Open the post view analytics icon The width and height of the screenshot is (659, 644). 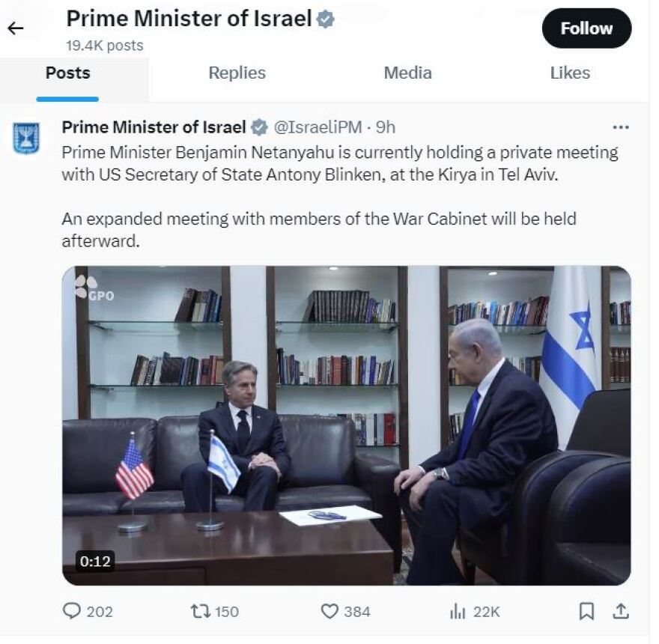(x=458, y=612)
